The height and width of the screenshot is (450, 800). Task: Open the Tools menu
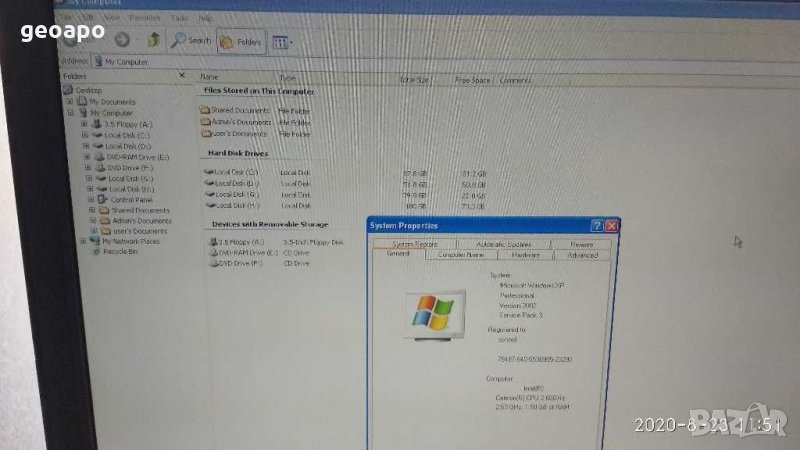[x=179, y=18]
